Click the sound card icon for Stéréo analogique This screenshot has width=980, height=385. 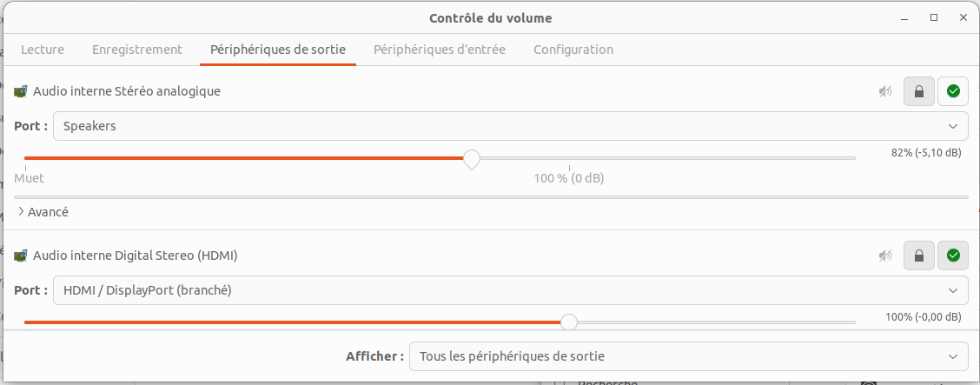click(21, 91)
